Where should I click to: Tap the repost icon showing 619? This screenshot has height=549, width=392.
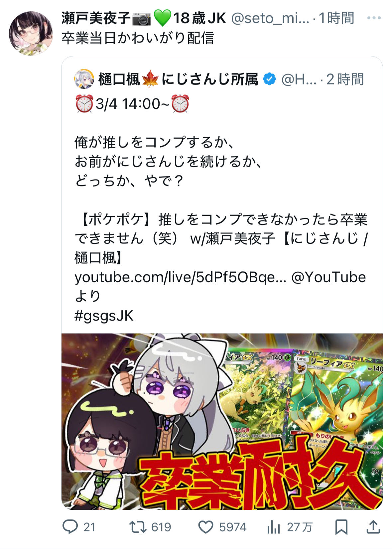click(x=138, y=527)
